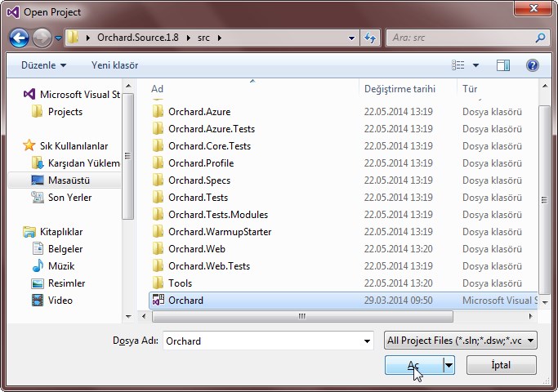
Task: Click the change view icon
Action: (x=458, y=65)
